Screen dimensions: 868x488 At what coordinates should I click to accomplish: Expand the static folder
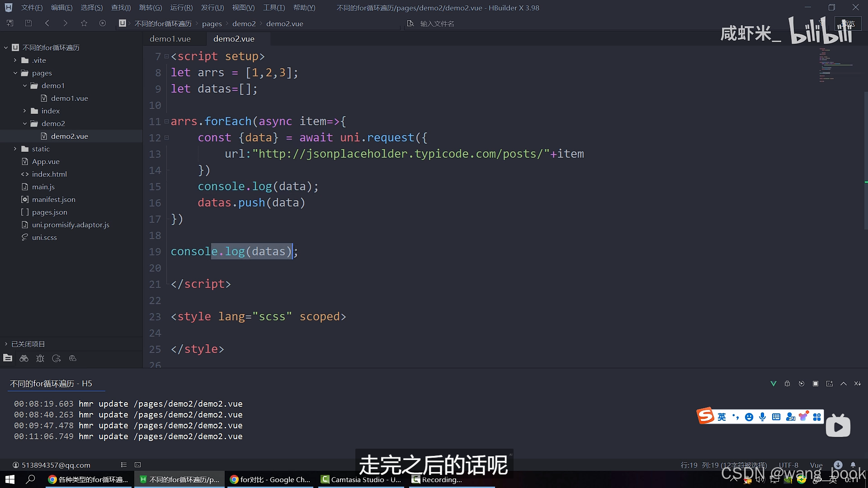click(15, 149)
